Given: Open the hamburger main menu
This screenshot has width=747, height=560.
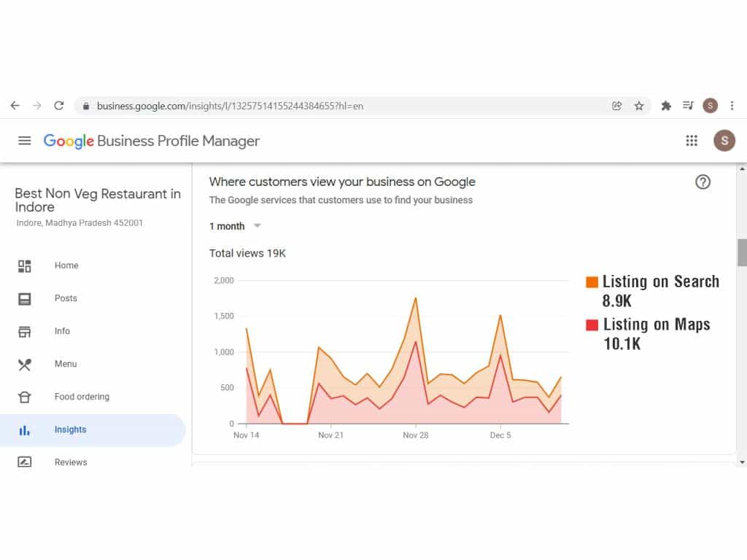Looking at the screenshot, I should [x=25, y=141].
